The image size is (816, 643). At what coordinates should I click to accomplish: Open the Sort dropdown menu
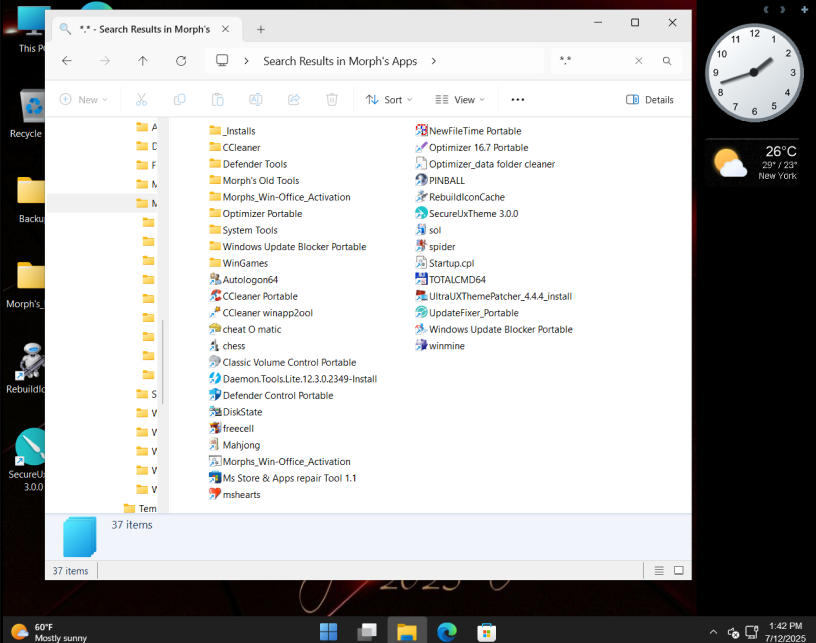(x=389, y=99)
